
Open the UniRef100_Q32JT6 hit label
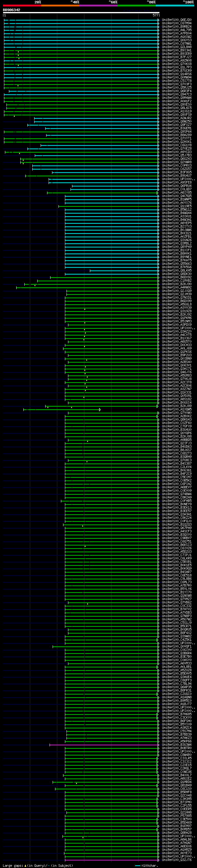[x=177, y=860]
